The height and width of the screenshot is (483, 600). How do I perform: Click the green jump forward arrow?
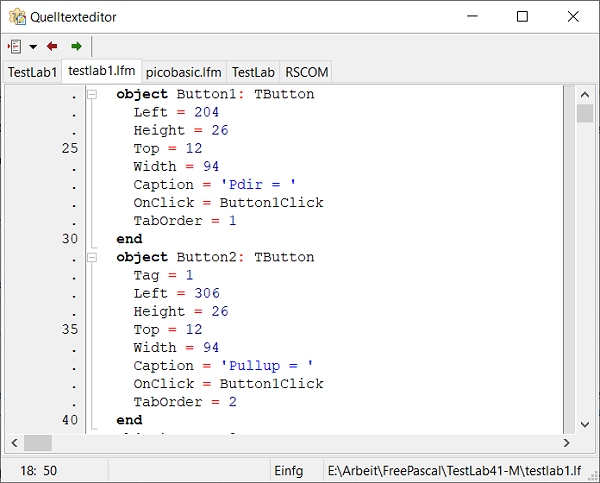pos(76,46)
